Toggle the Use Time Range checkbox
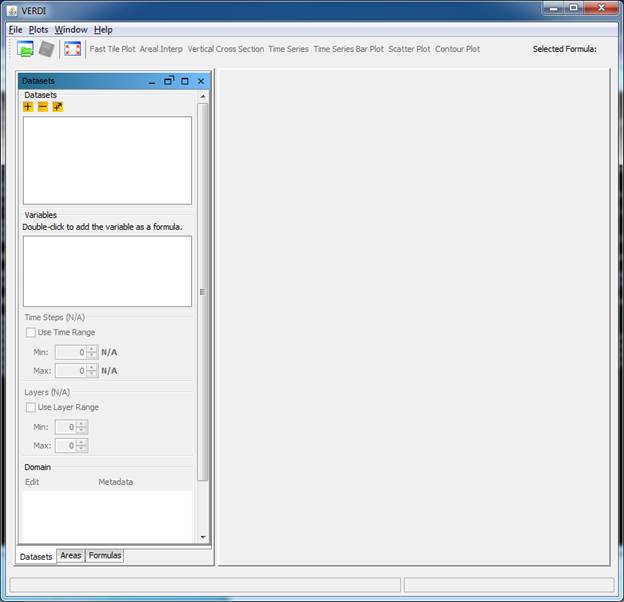624x602 pixels. click(31, 332)
